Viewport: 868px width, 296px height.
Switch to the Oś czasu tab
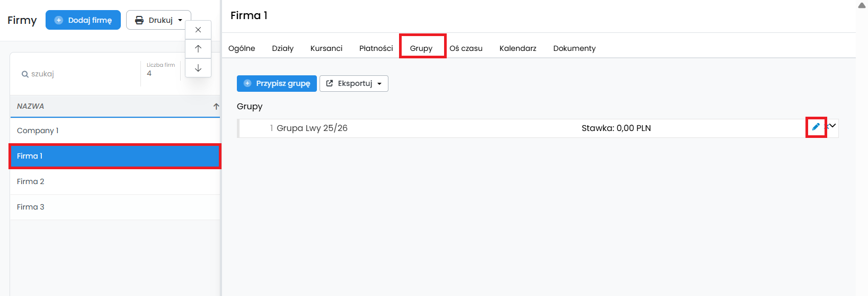[x=466, y=48]
